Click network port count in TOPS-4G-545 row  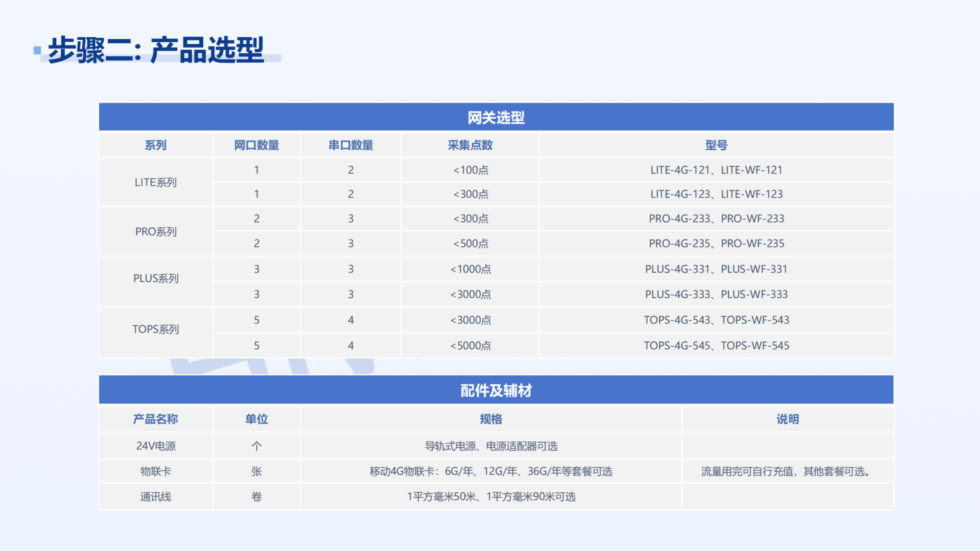click(257, 345)
